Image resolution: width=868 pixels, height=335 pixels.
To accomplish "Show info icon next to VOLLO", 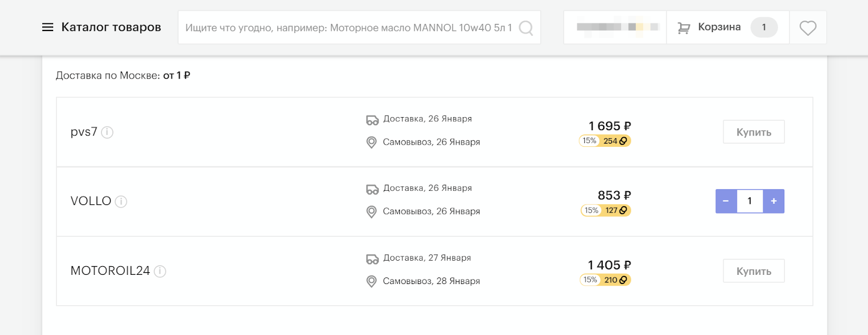I will click(x=121, y=202).
